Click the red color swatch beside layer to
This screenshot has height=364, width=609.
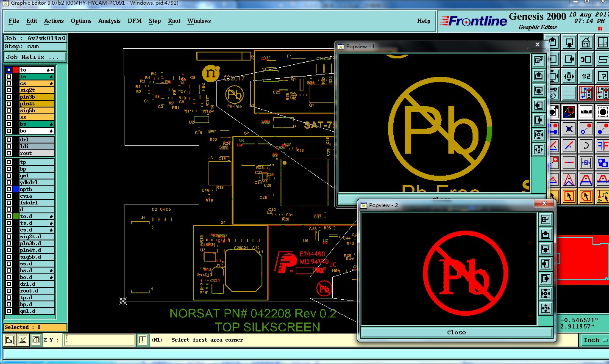click(x=16, y=70)
